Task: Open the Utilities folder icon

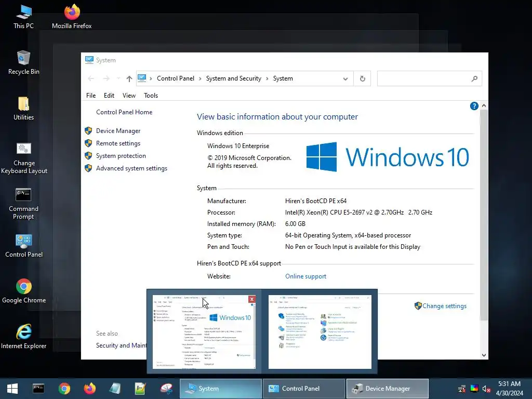Action: [x=23, y=108]
